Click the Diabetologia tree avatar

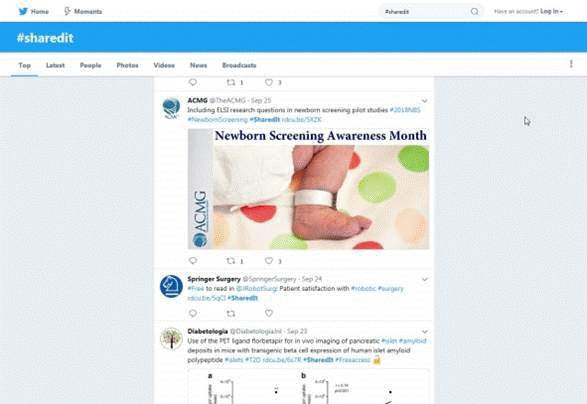171,338
